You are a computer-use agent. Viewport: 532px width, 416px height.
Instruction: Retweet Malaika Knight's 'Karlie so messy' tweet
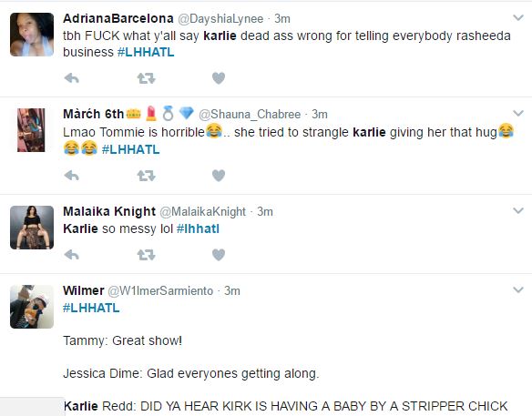(x=147, y=255)
